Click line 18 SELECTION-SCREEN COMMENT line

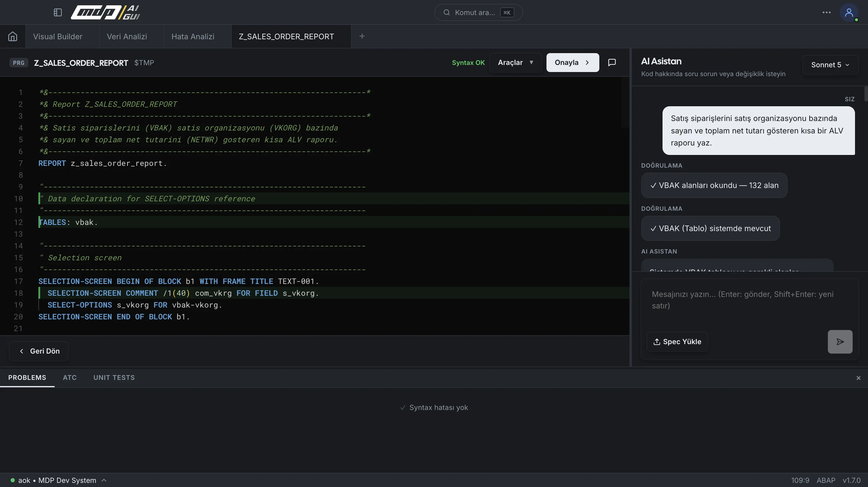(183, 293)
